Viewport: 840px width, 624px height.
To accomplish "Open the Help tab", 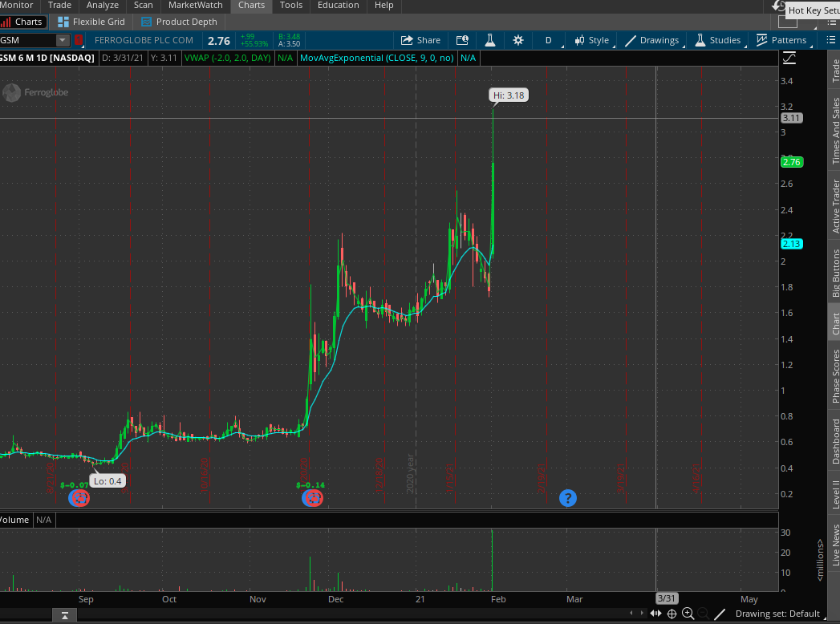I will (x=383, y=6).
